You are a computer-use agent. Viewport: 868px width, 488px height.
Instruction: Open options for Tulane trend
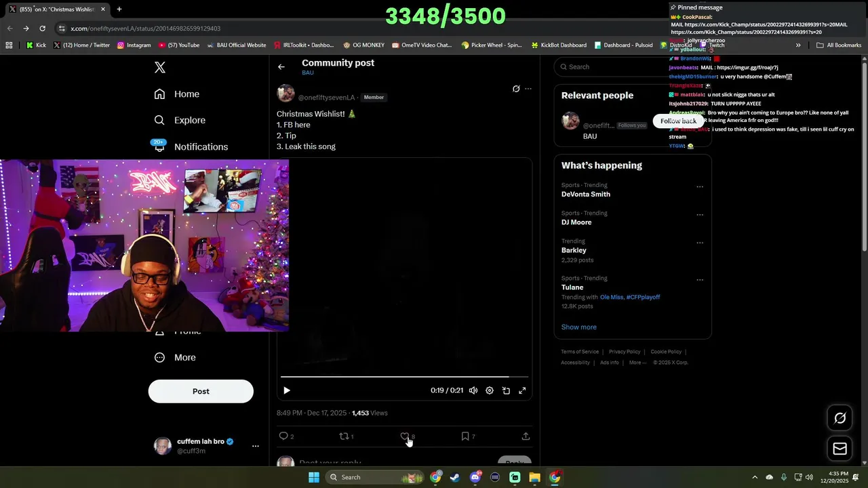tap(700, 280)
